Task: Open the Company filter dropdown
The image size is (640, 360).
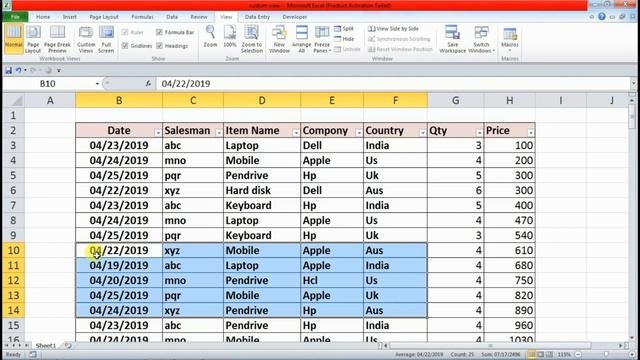Action: (359, 132)
